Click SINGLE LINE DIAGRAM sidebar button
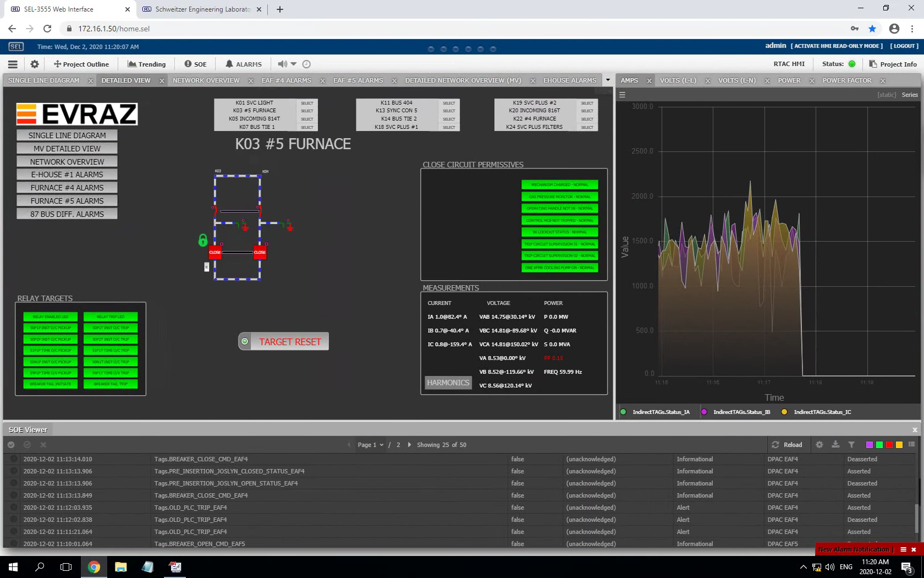 pos(67,135)
